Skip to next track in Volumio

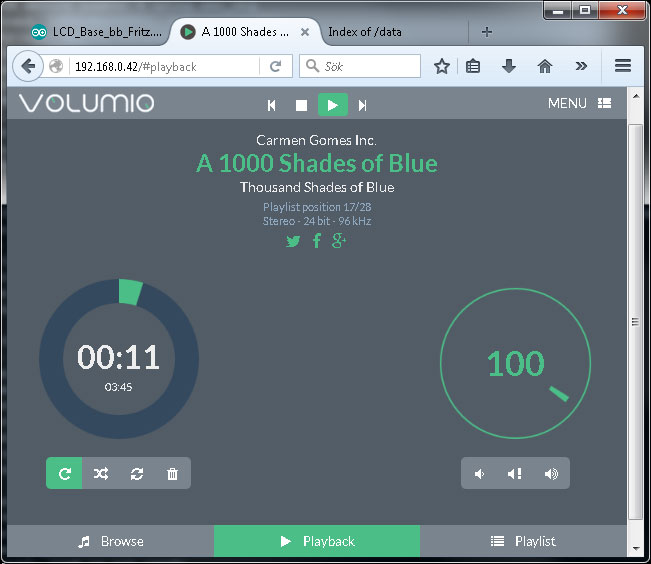click(362, 105)
